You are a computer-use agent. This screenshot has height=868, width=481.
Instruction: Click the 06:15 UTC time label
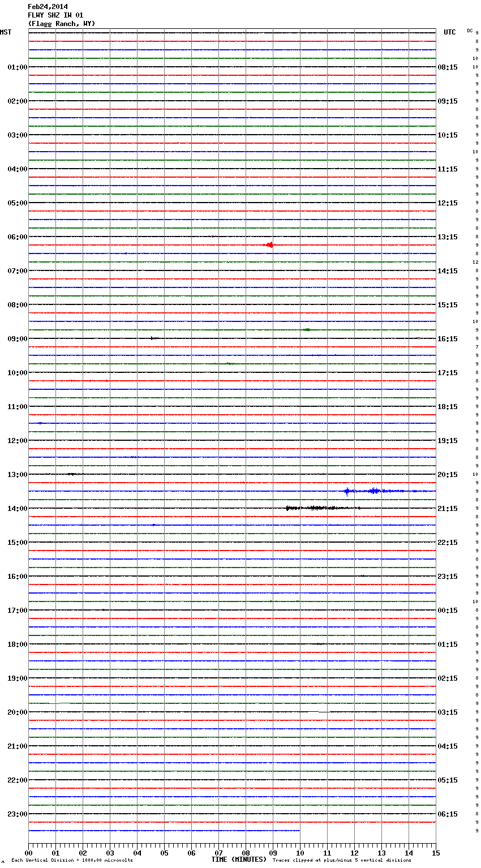448,814
